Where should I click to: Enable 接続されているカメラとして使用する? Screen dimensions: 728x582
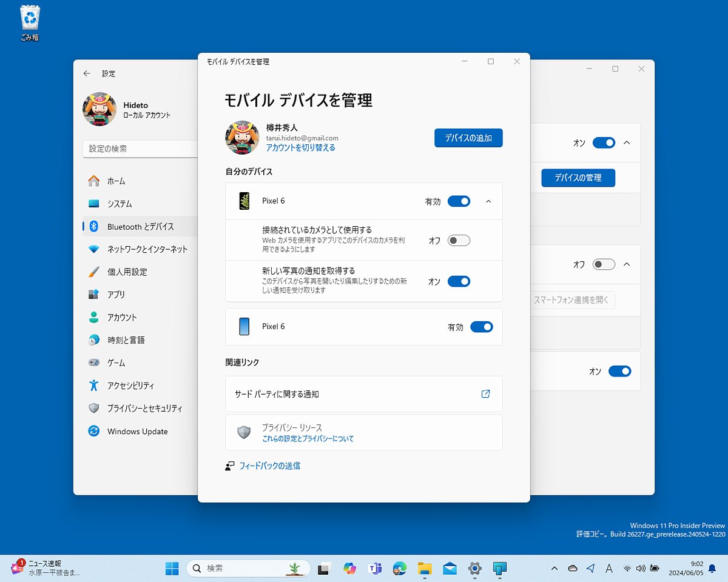(459, 240)
